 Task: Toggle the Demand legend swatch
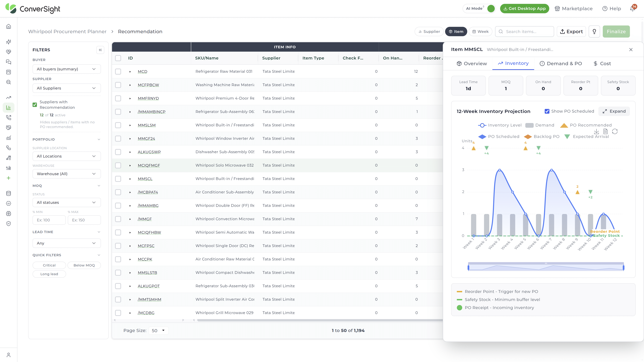[x=529, y=125]
